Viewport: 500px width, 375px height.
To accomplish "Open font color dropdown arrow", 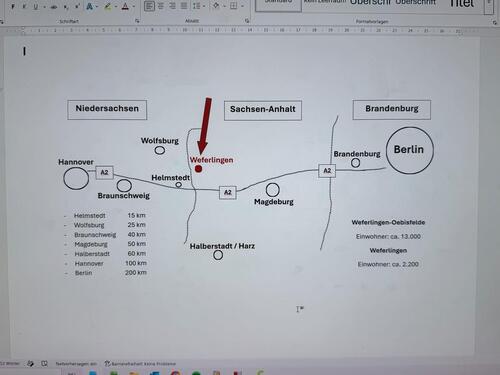I will [x=134, y=6].
